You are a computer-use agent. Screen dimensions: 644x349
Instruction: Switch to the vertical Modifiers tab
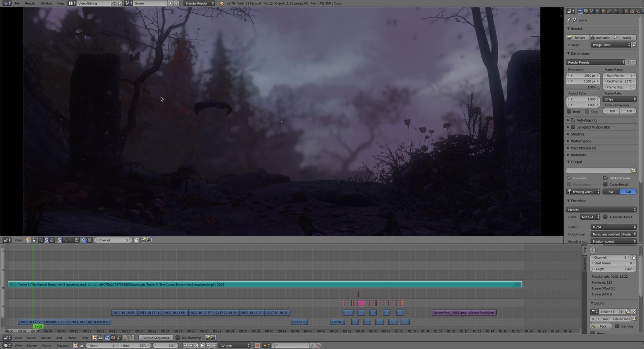(x=585, y=264)
